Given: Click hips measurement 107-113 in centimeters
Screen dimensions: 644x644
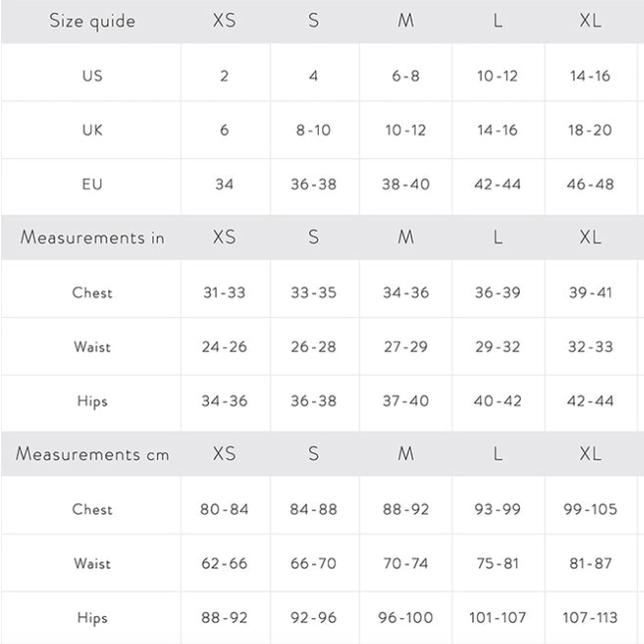Looking at the screenshot, I should 590,618.
